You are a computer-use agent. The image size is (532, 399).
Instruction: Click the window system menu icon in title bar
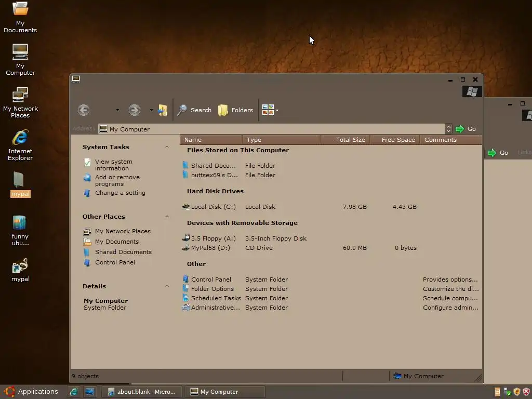[x=76, y=79]
